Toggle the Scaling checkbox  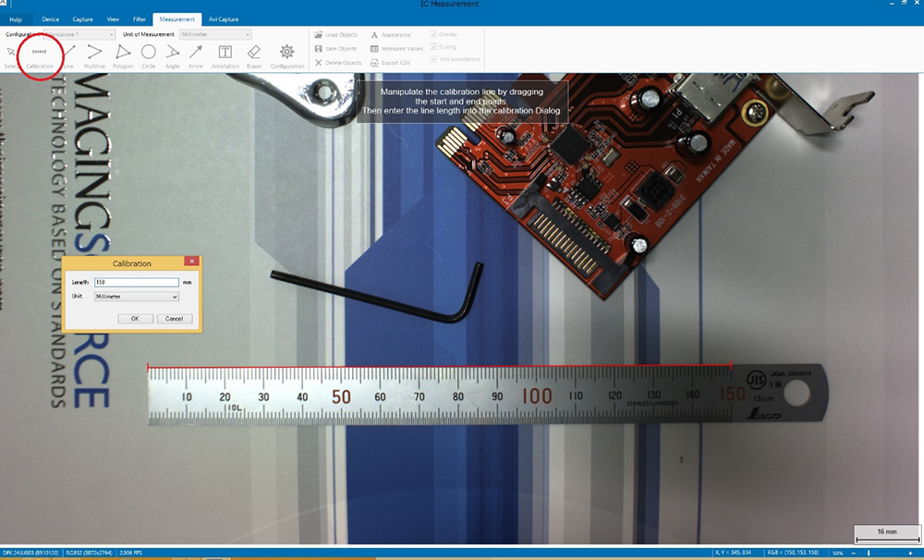coord(433,46)
